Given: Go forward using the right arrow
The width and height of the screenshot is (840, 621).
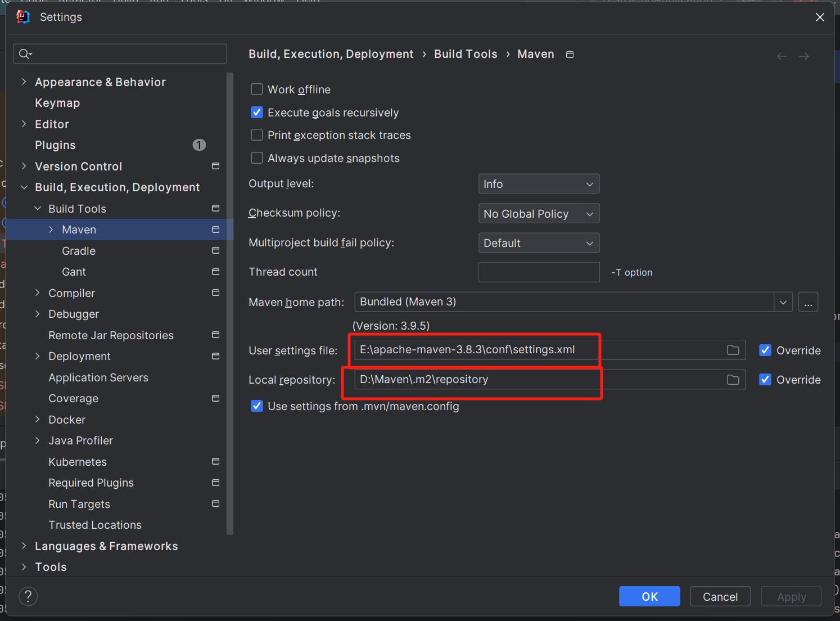Looking at the screenshot, I should tap(804, 56).
